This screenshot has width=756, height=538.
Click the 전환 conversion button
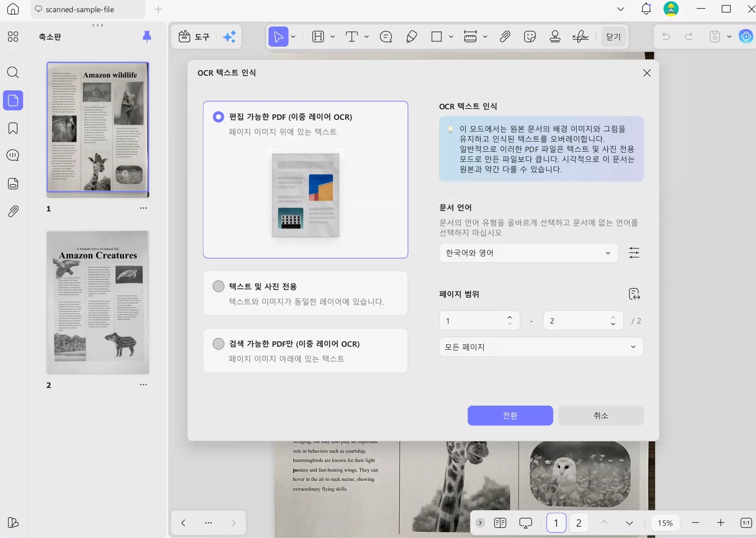[510, 415]
